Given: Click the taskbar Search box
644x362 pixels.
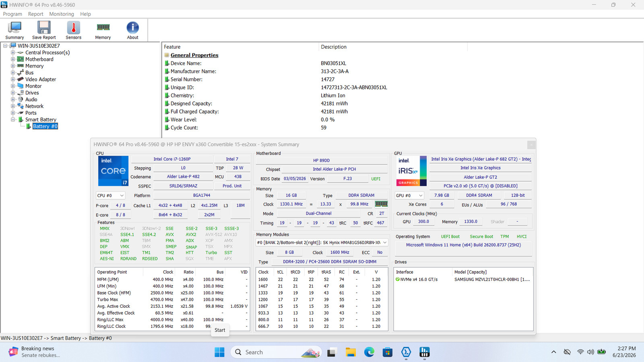Looking at the screenshot, I should [276, 352].
